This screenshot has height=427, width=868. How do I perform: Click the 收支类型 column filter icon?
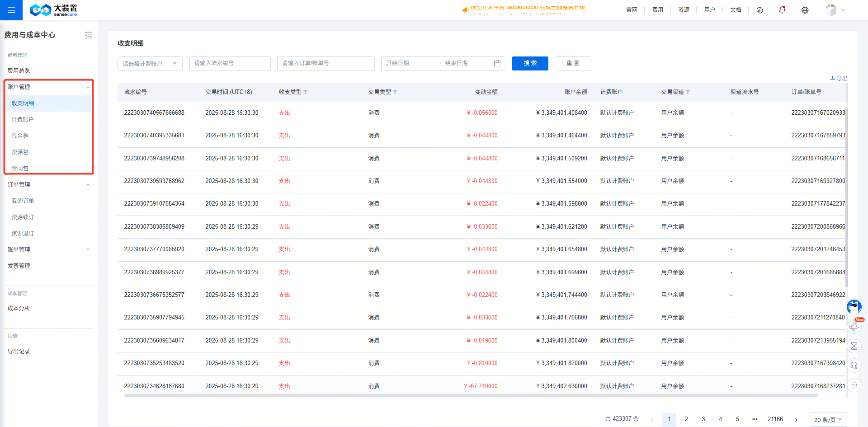point(306,92)
